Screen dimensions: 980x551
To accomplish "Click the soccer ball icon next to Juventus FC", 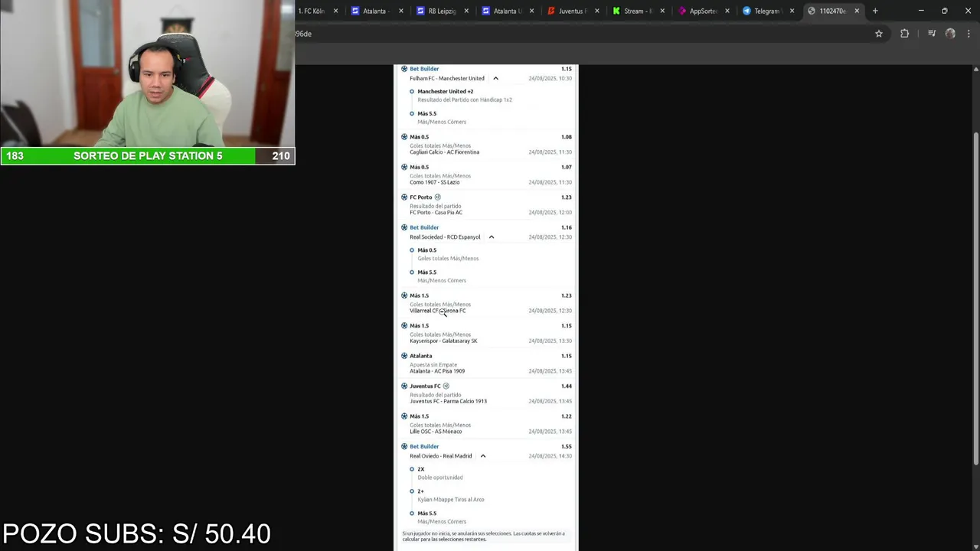I will pyautogui.click(x=404, y=386).
